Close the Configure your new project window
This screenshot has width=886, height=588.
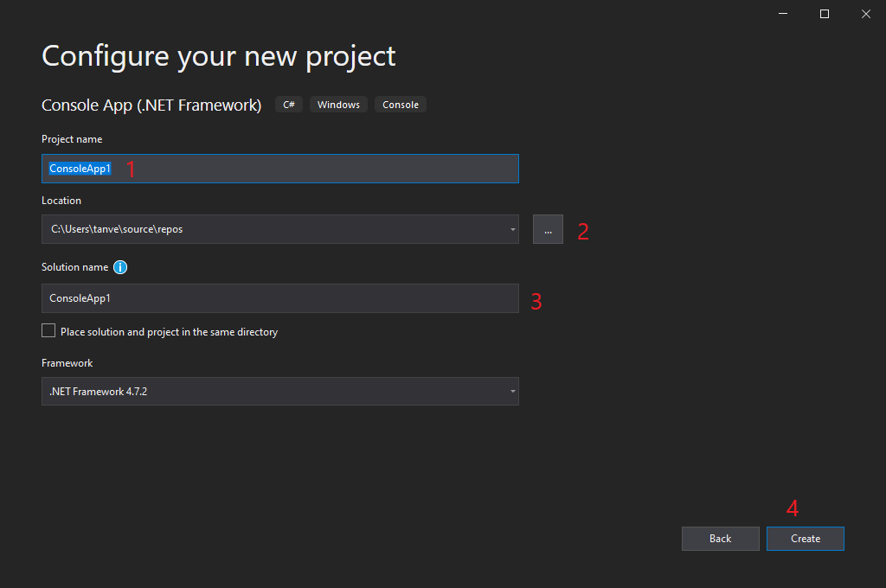(x=865, y=13)
